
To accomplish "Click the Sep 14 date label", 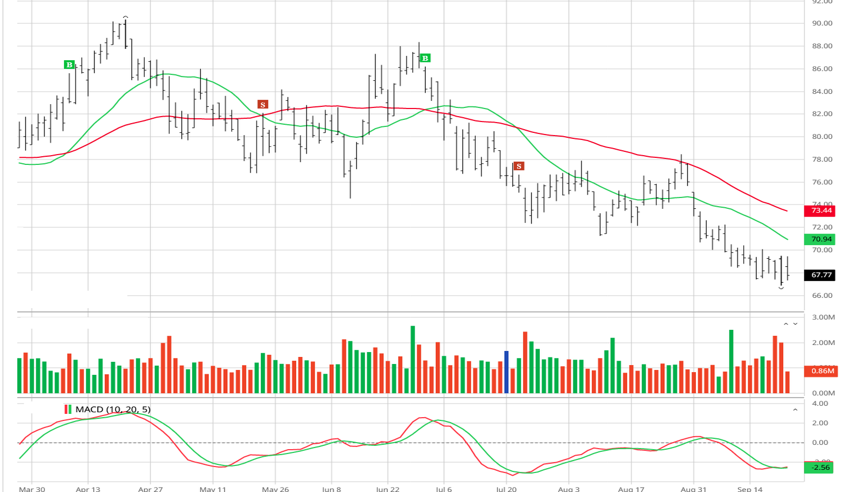I will [x=750, y=489].
